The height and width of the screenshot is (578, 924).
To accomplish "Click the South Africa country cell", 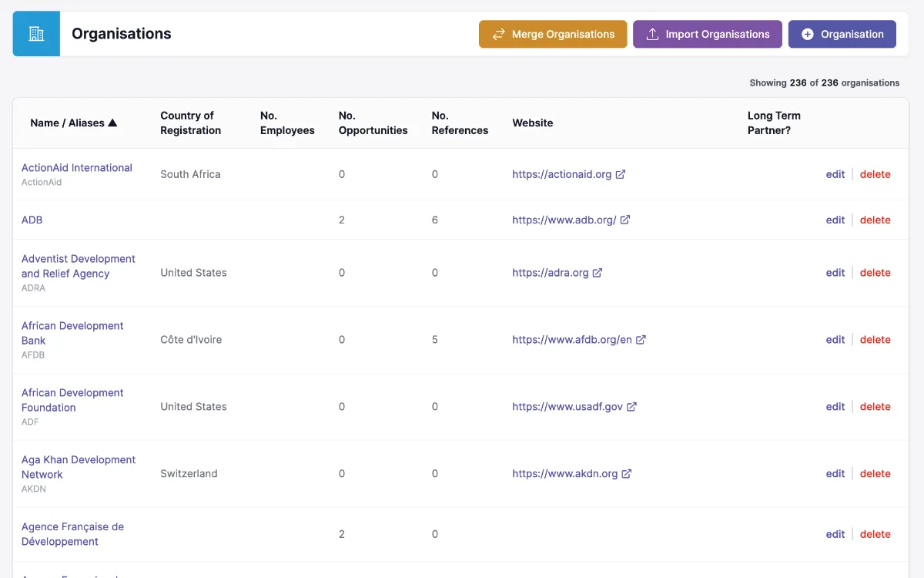I will point(190,174).
